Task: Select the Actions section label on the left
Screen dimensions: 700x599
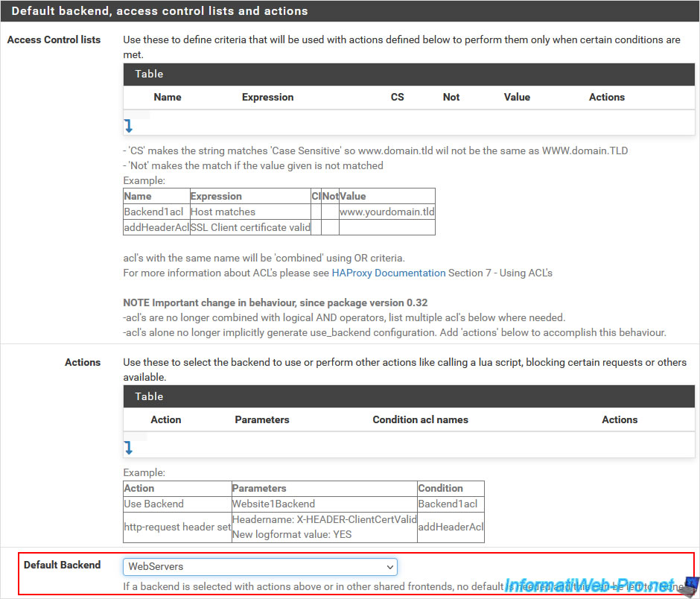Action: click(83, 362)
